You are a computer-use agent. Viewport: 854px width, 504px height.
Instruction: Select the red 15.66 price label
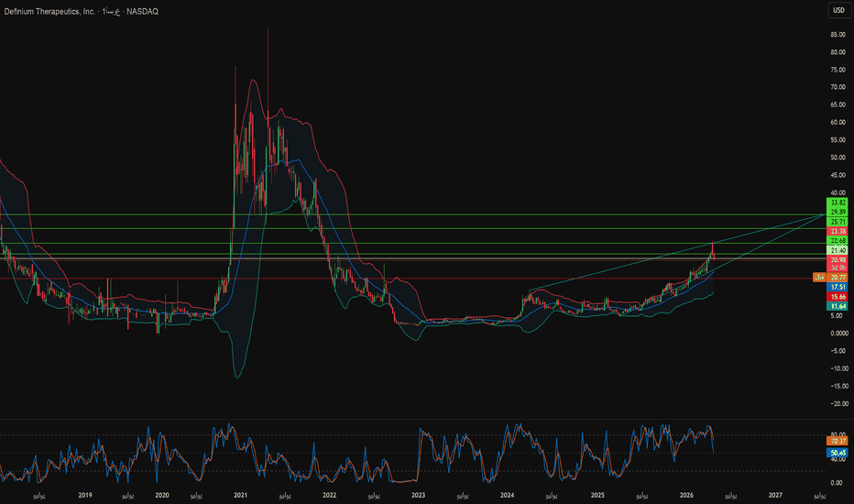[x=838, y=297]
